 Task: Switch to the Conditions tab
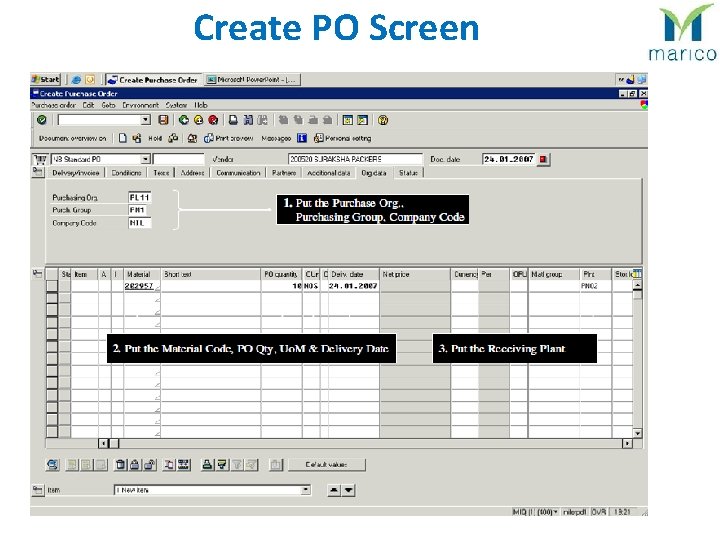click(x=126, y=173)
